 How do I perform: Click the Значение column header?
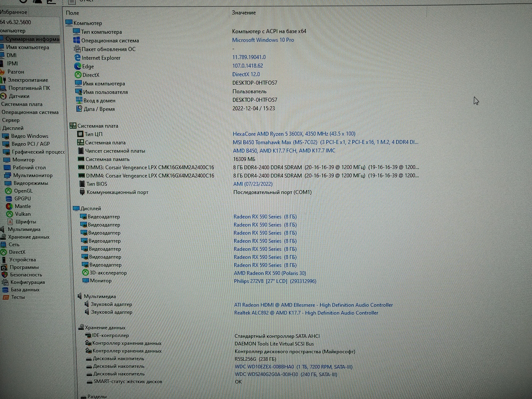244,13
